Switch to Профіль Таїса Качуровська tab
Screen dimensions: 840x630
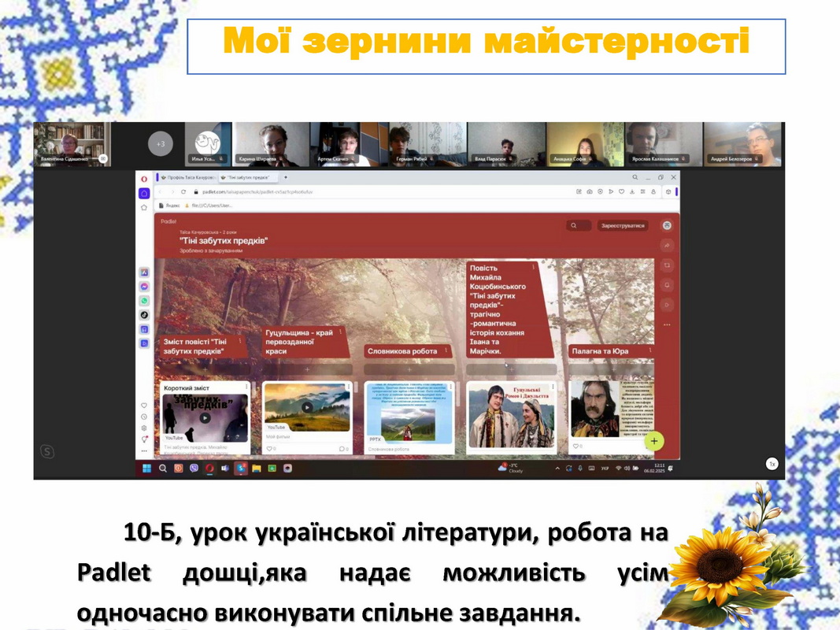pos(189,177)
